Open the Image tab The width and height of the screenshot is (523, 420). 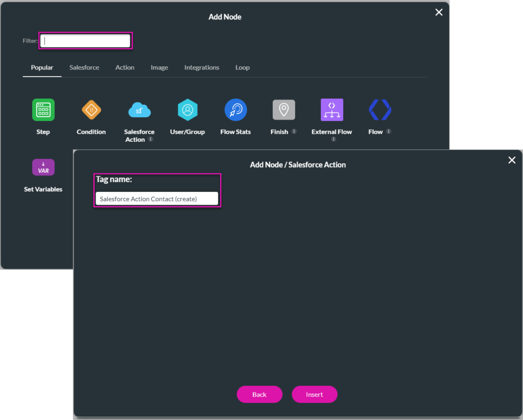pos(159,67)
